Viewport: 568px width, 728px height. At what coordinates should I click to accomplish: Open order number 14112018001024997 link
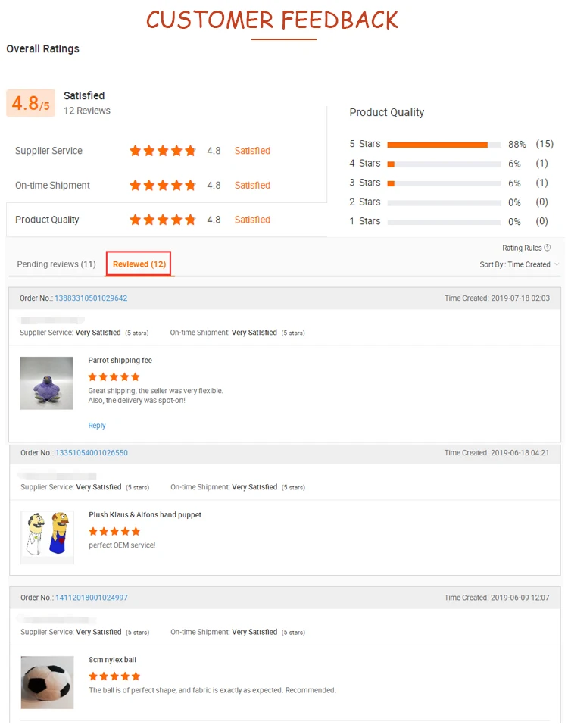(92, 598)
